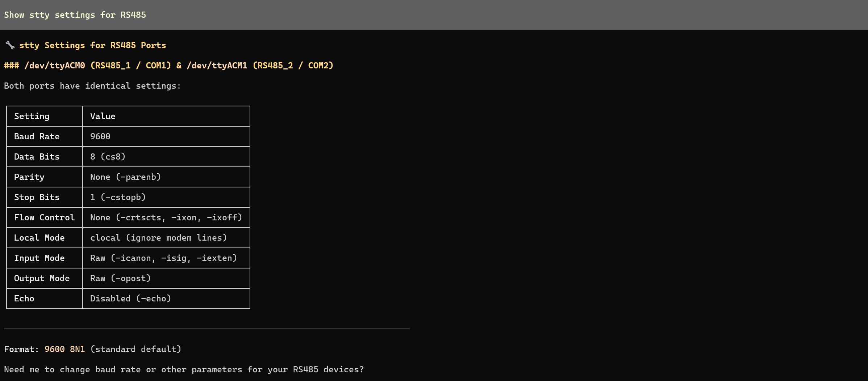Click the Flow Control value with -crtscts
Image resolution: width=868 pixels, height=381 pixels.
click(166, 217)
